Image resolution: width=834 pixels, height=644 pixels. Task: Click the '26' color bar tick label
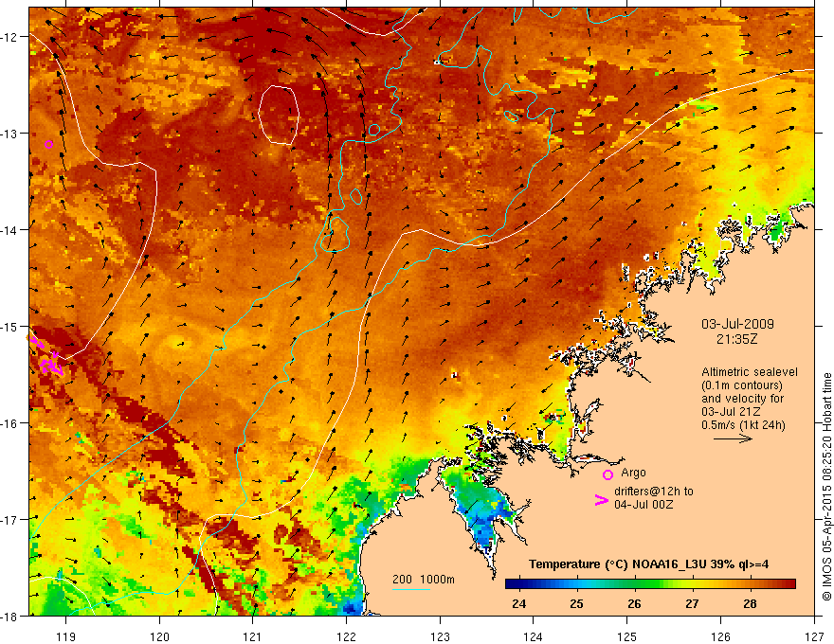tap(634, 604)
